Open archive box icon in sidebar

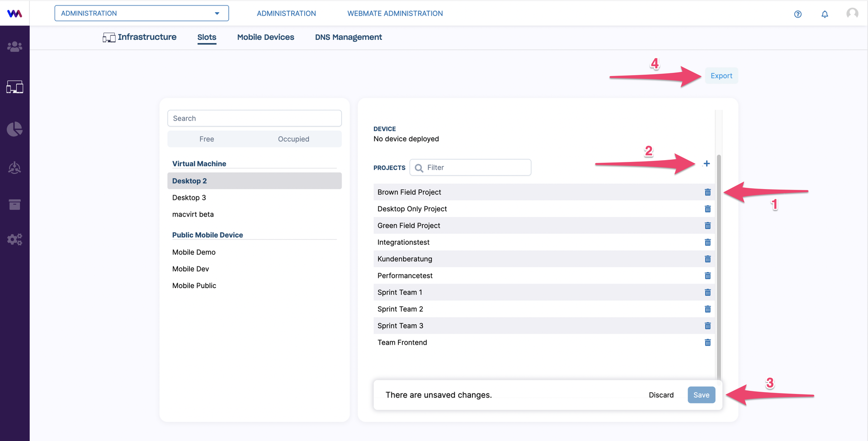(x=14, y=204)
